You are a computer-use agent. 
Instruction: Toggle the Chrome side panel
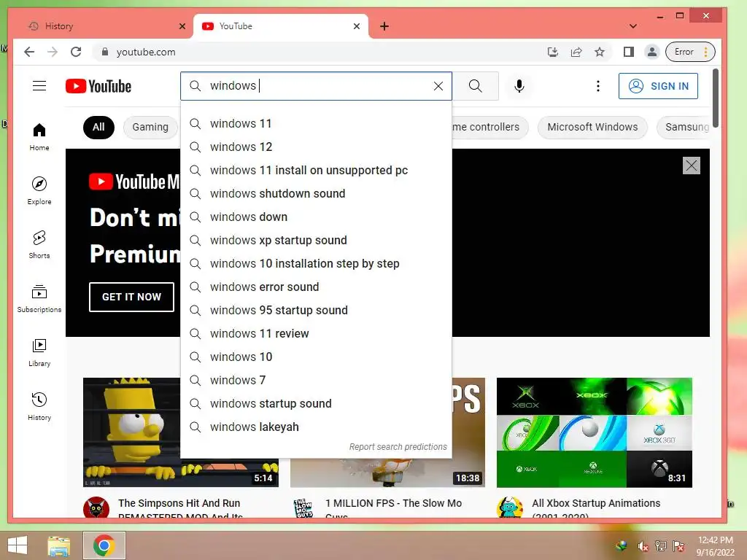pos(628,52)
